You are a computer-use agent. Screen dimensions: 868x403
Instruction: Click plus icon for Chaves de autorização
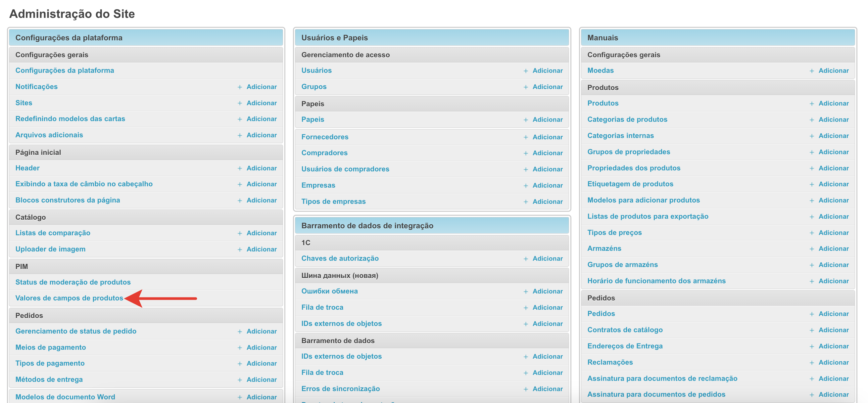click(526, 259)
